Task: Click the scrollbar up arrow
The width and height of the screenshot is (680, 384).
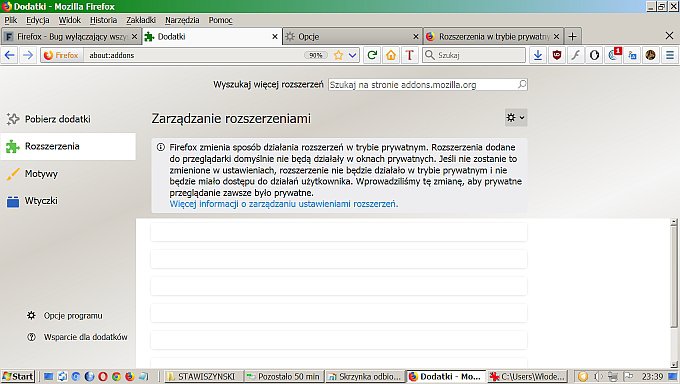Action: tap(673, 222)
